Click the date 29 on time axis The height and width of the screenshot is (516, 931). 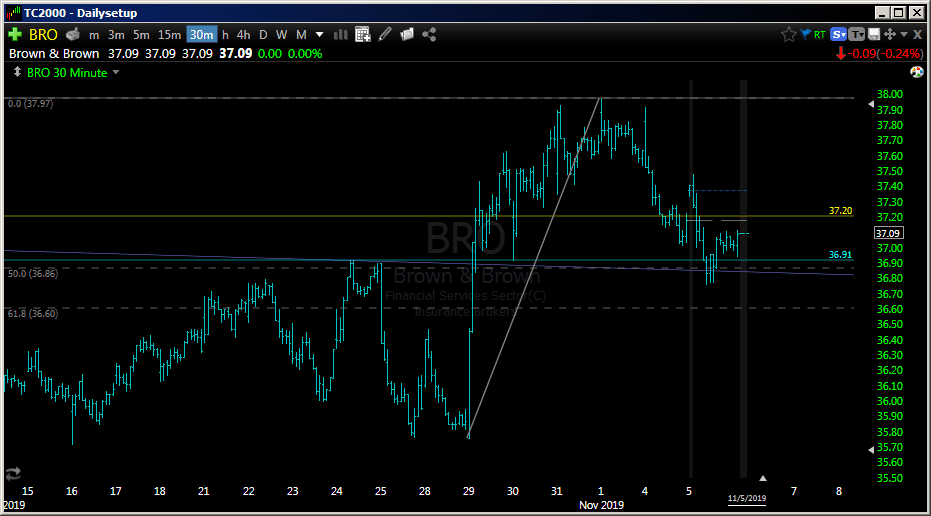click(468, 491)
